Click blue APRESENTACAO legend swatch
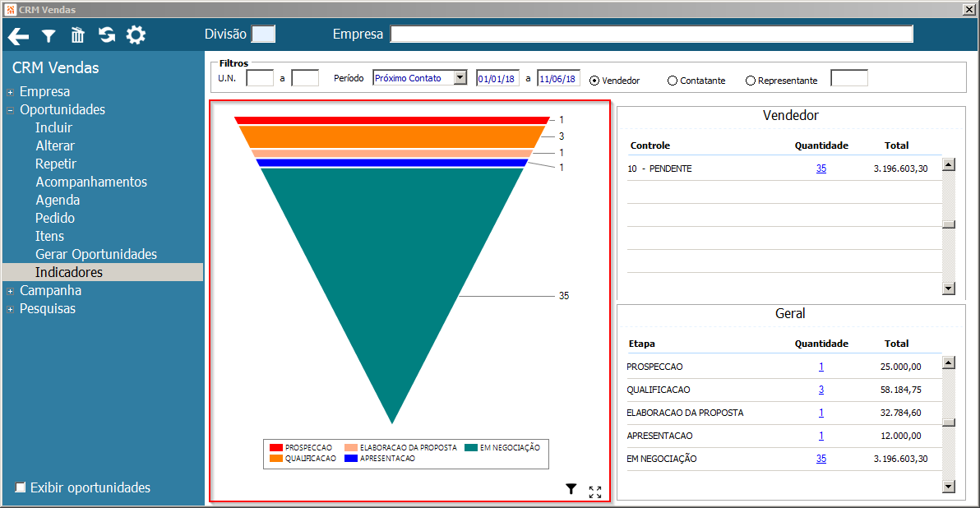 [350, 458]
